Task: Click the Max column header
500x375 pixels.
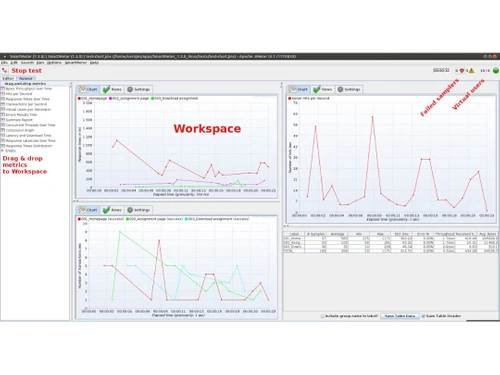Action: point(380,234)
